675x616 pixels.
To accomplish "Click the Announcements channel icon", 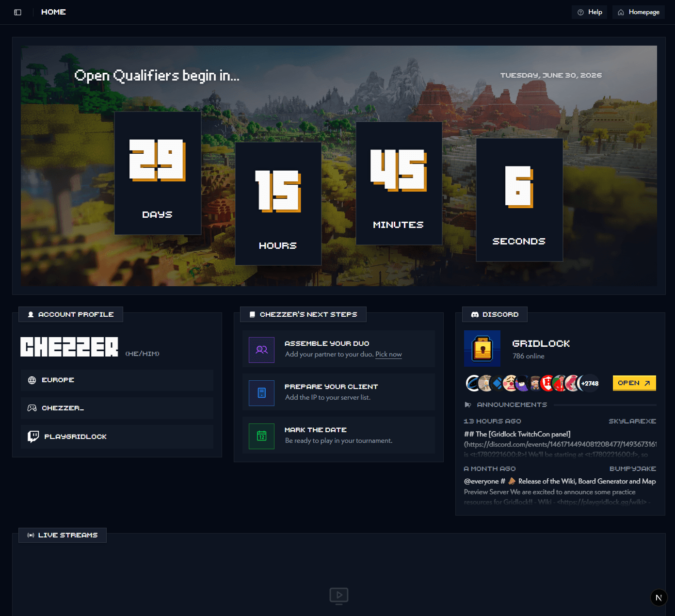I will tap(468, 405).
